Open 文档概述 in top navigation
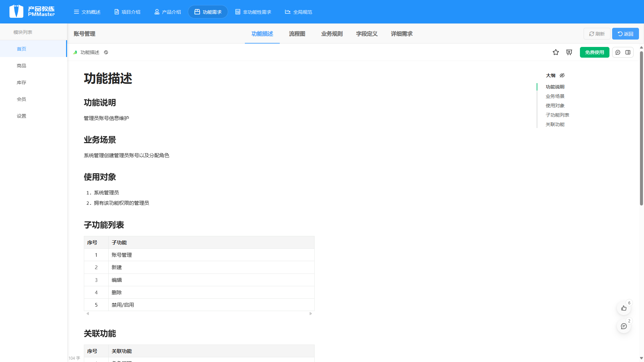Image resolution: width=644 pixels, height=362 pixels. click(87, 12)
